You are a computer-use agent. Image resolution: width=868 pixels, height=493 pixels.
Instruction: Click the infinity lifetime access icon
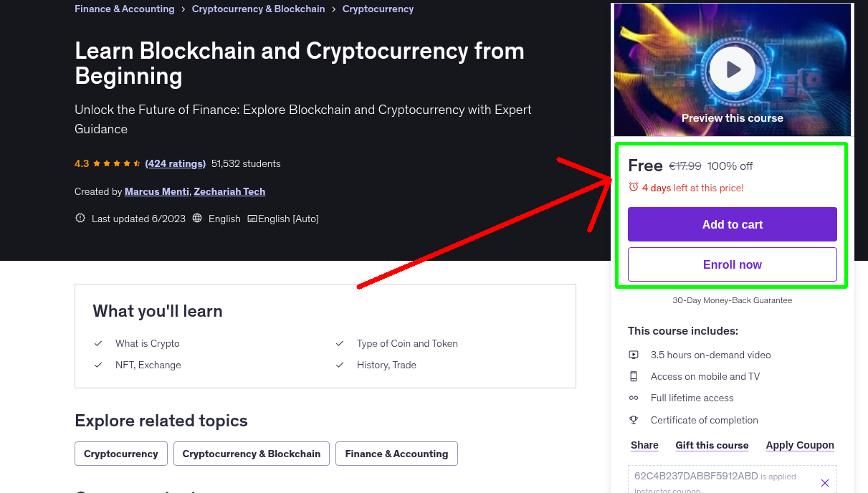coord(633,398)
